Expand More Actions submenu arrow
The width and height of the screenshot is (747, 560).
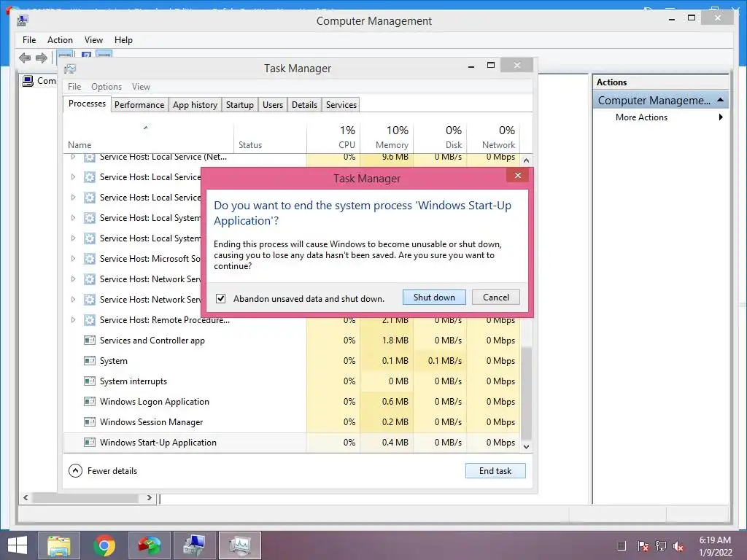tap(721, 117)
